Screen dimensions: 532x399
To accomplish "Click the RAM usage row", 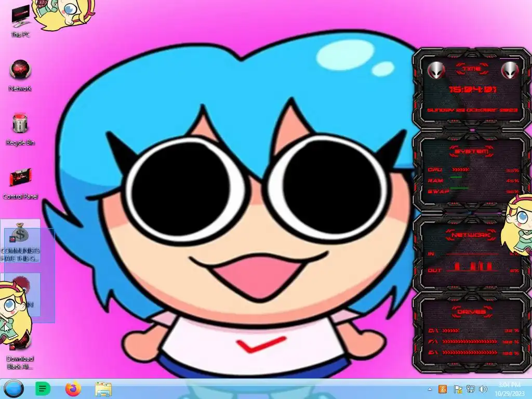I will [473, 180].
